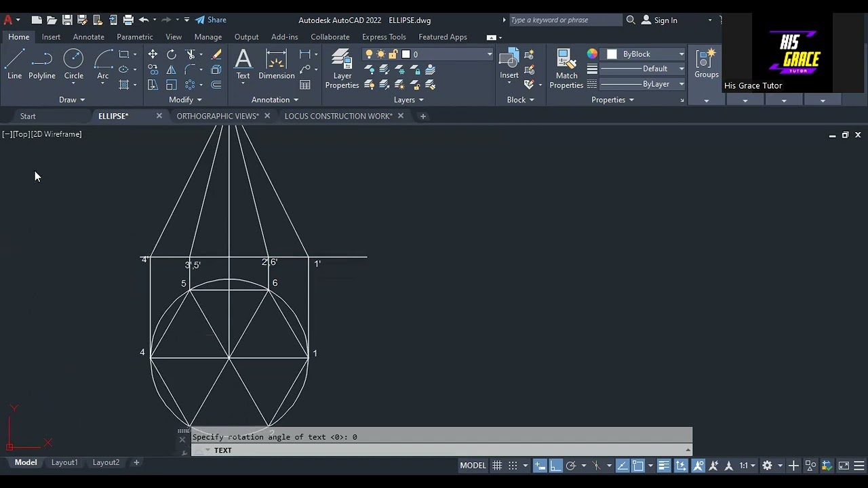Select the Circle tool
The width and height of the screenshot is (868, 488).
74,65
